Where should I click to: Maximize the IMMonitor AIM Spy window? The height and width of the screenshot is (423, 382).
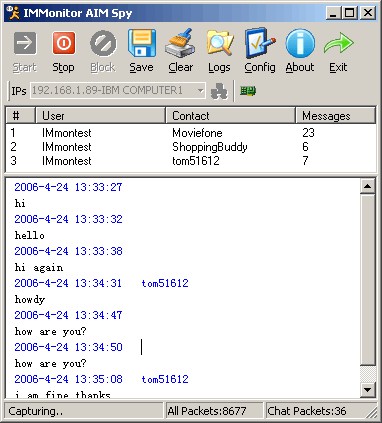click(x=349, y=13)
